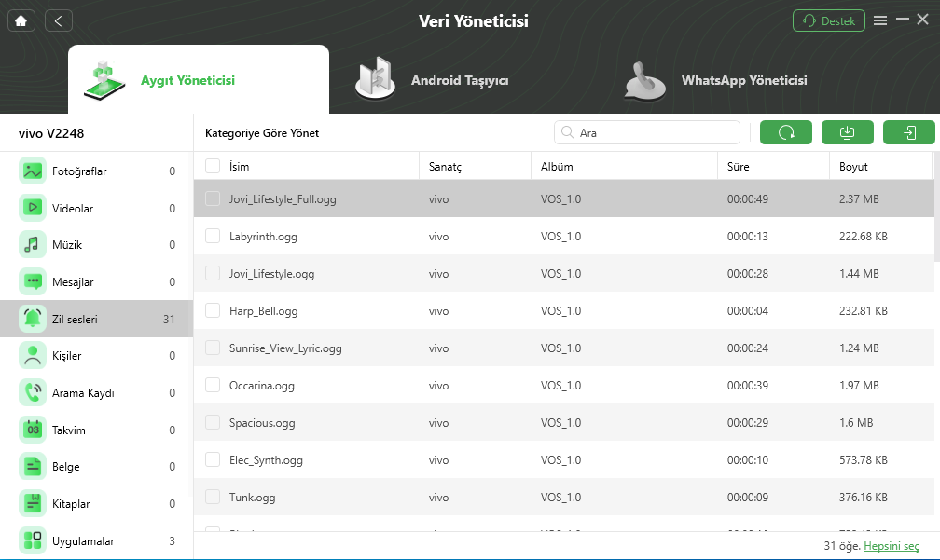Screen dimensions: 940x560
Task: Select the Arama Kaydı phone icon
Action: coord(34,393)
